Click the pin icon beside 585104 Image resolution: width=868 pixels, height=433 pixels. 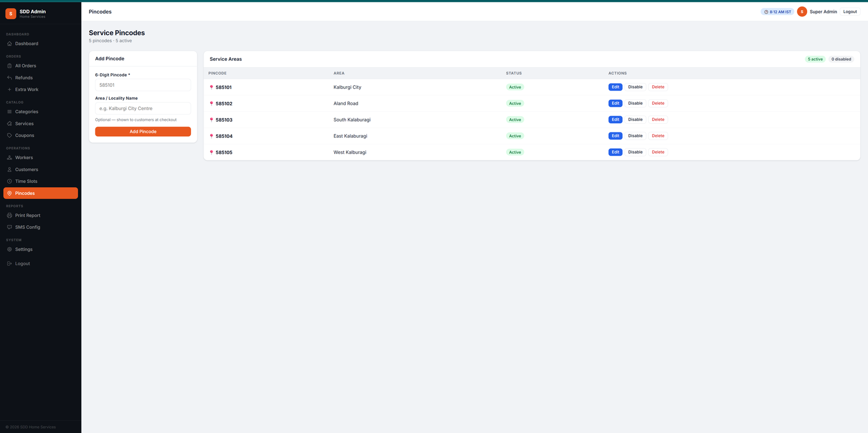(x=212, y=136)
